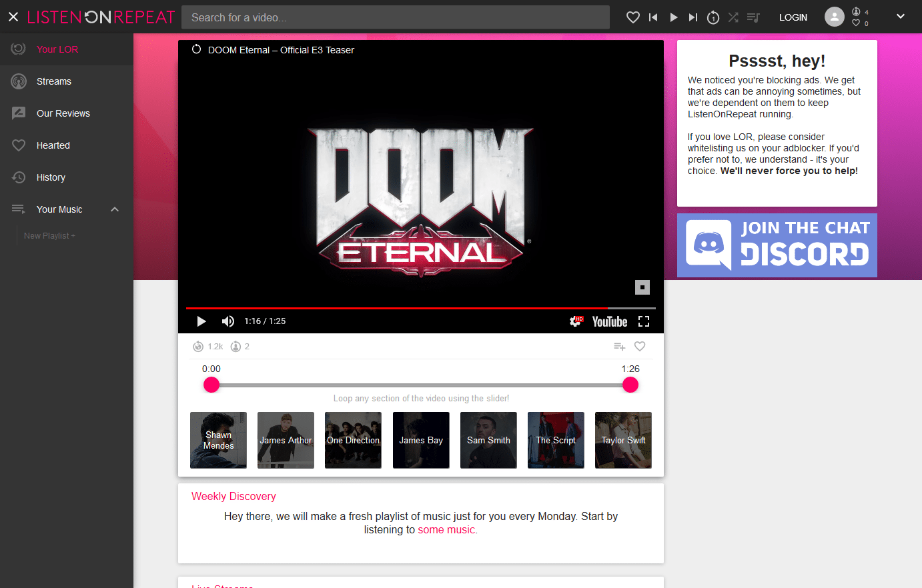This screenshot has height=588, width=922.
Task: Toggle the repeat loop icon in toolbar
Action: [713, 17]
